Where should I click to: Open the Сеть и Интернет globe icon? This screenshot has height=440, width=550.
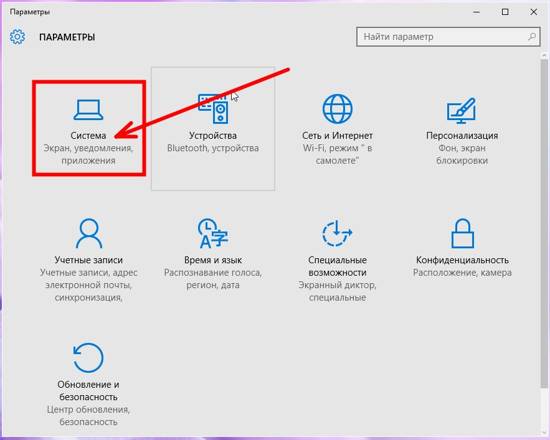point(337,109)
